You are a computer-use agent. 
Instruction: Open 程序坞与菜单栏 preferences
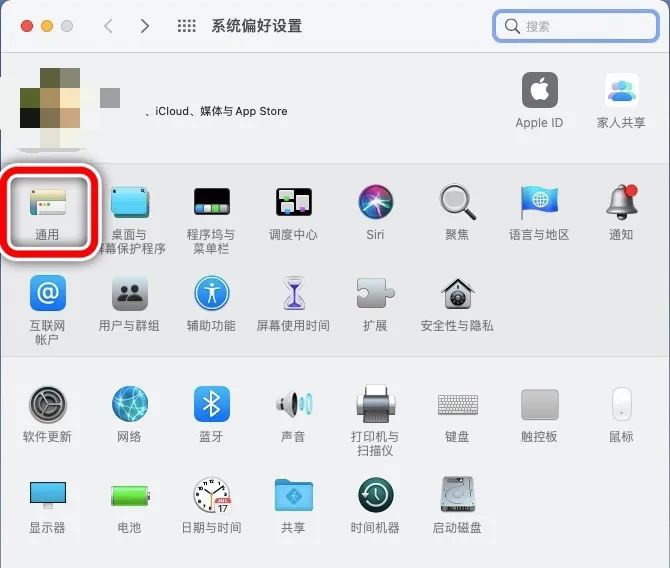211,220
